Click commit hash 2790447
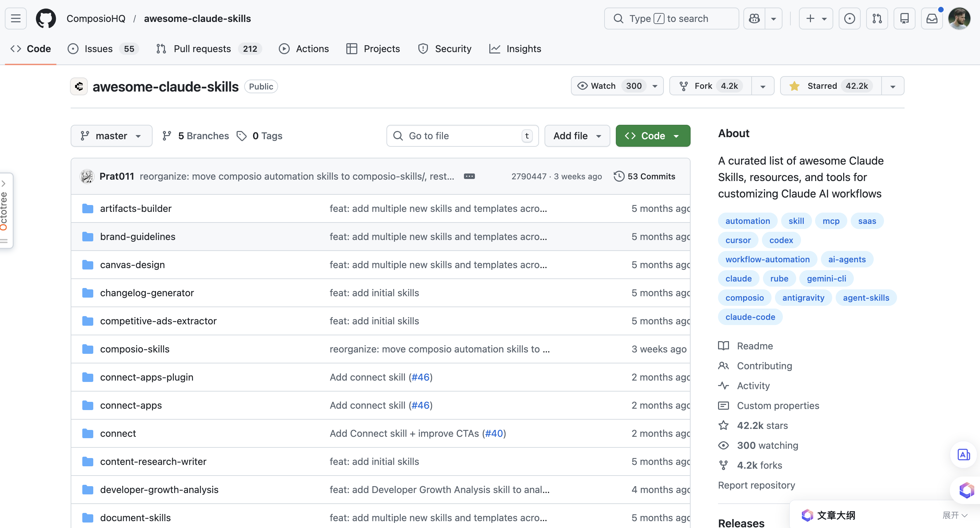Image resolution: width=980 pixels, height=528 pixels. click(x=529, y=176)
